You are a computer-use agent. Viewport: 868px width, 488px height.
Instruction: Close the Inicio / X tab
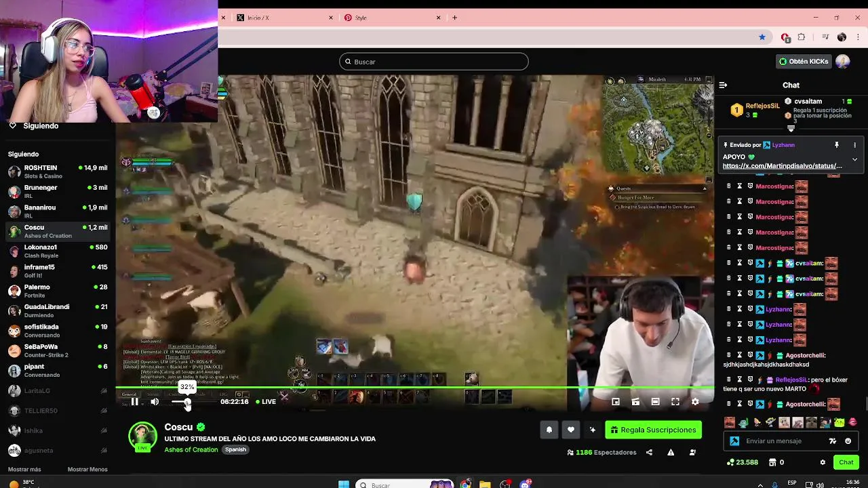point(331,18)
